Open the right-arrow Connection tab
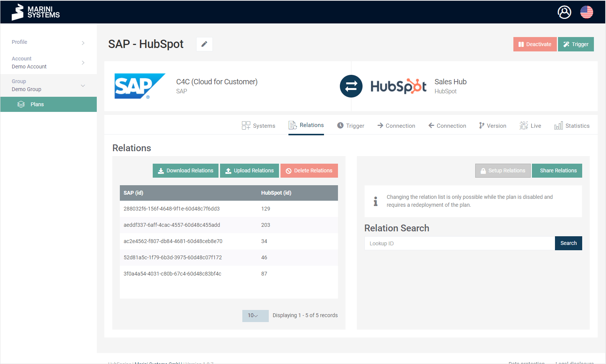Viewport: 606px width, 364px height. [396, 125]
